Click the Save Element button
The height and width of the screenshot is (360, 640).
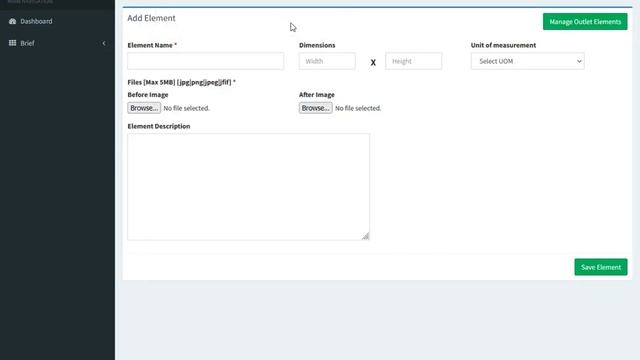point(601,267)
